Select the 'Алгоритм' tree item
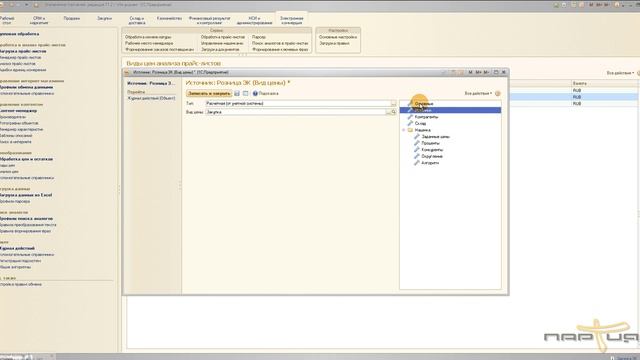Screen dimensions: 640x360 [430, 163]
